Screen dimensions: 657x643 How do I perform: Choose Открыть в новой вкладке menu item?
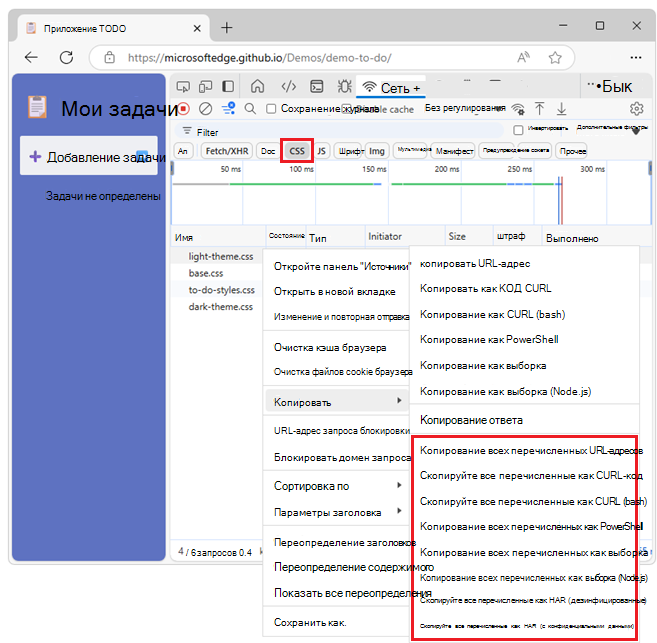(x=336, y=292)
